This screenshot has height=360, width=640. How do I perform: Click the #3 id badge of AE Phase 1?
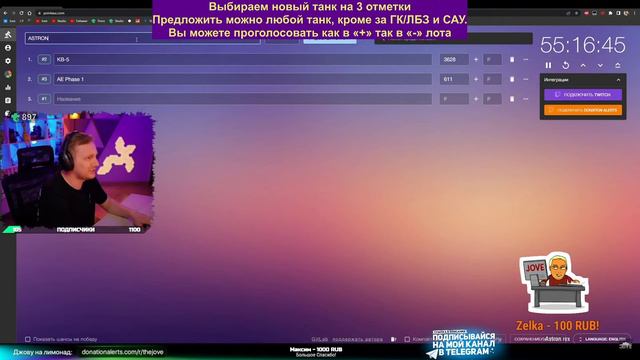point(44,79)
